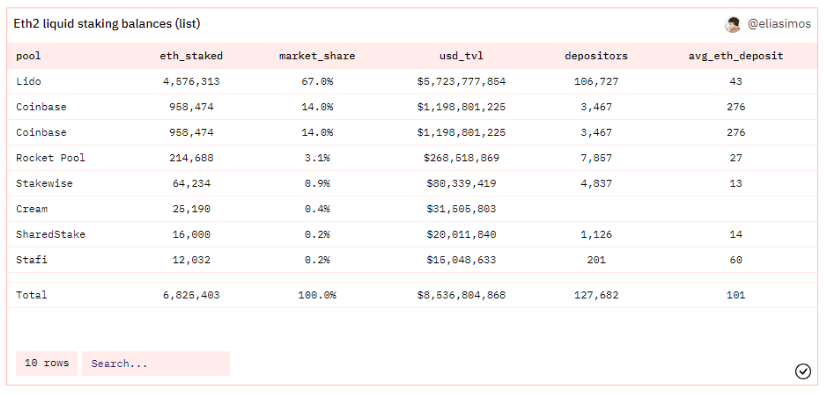This screenshot has height=397, width=823.
Task: Open the eliasimos profile avatar
Action: 732,25
